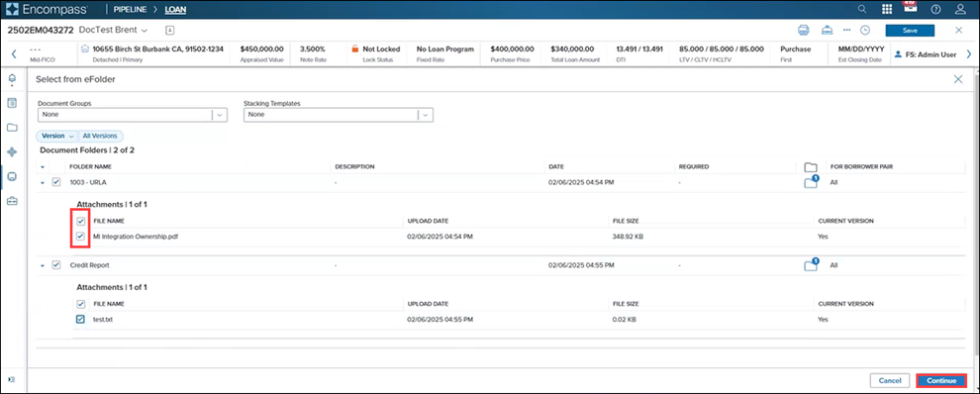Open the briefcase icon in left sidebar

click(12, 201)
